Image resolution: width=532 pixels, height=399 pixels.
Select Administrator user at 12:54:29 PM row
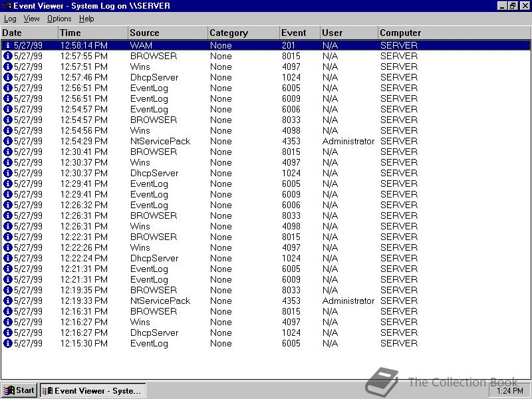(x=348, y=141)
